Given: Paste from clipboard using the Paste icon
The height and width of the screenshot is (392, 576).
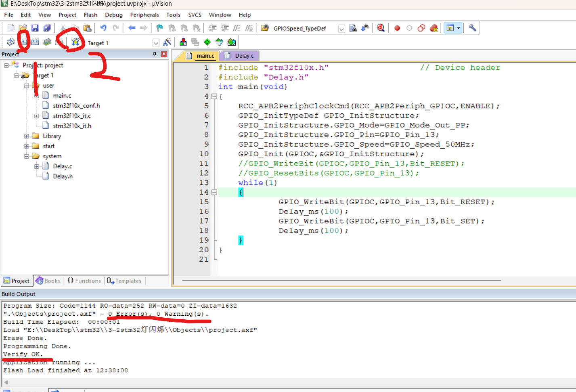Looking at the screenshot, I should pos(87,28).
